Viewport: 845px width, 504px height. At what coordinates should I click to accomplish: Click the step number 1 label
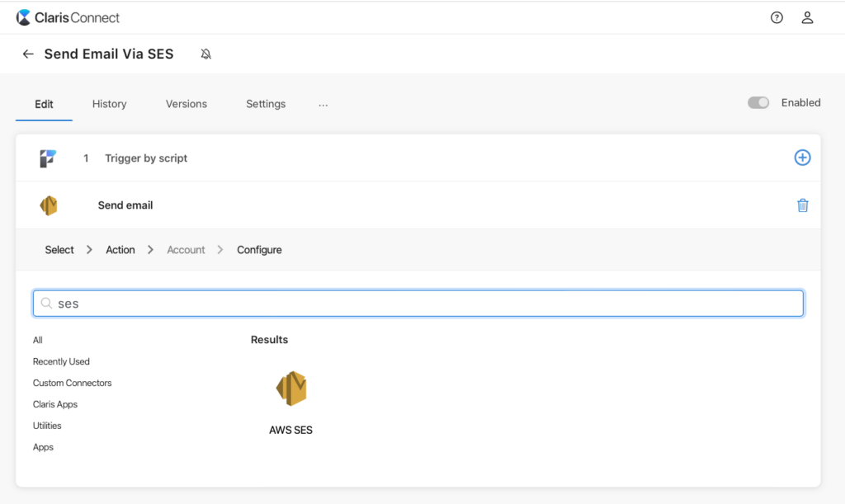pyautogui.click(x=86, y=158)
